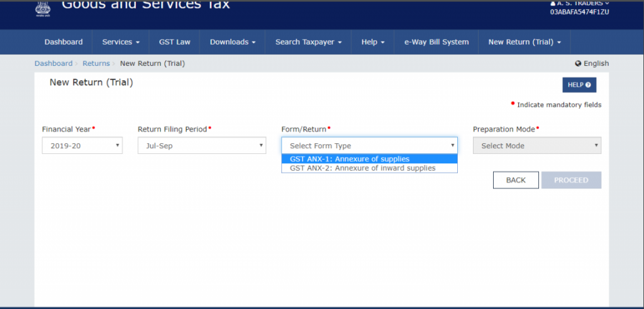Choose GST ANX-1: Annexure of supplies option
This screenshot has height=309, width=644.
(369, 160)
